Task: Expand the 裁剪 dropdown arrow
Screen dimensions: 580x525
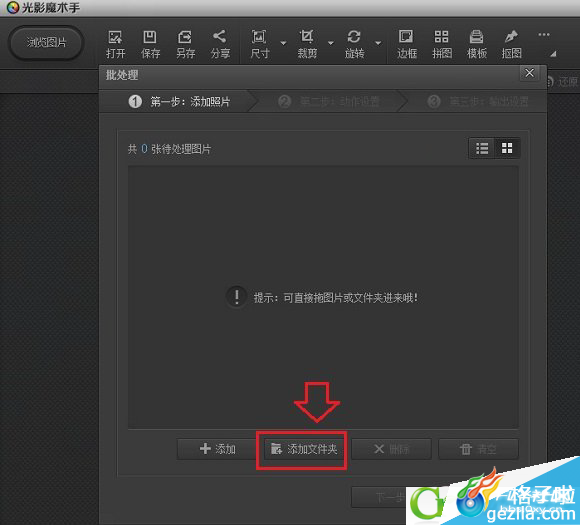Action: point(331,43)
